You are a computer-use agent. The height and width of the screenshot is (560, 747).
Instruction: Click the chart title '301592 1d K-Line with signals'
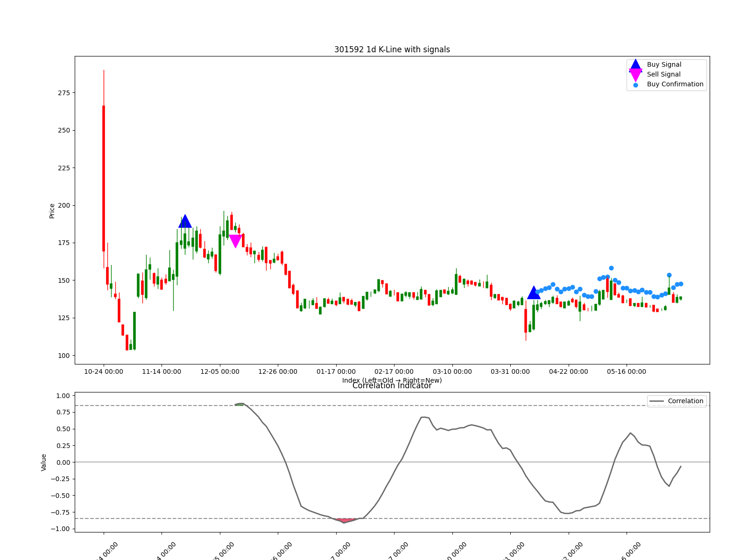[x=392, y=49]
